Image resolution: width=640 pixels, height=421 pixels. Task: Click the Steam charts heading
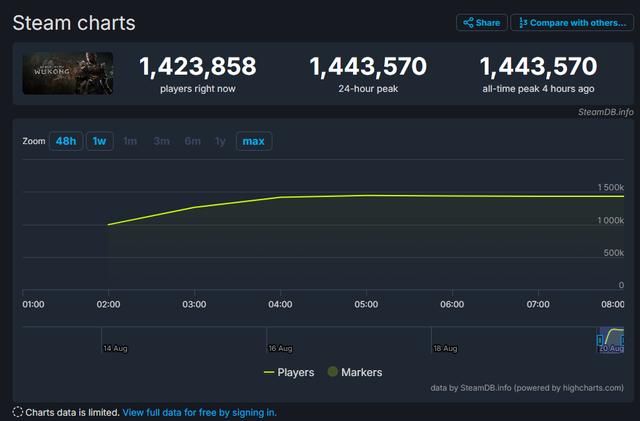74,23
